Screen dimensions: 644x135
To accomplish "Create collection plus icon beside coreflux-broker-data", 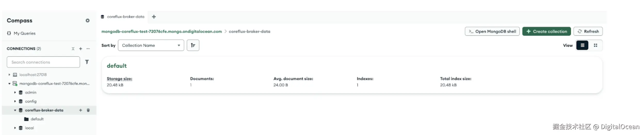I will tap(81, 110).
